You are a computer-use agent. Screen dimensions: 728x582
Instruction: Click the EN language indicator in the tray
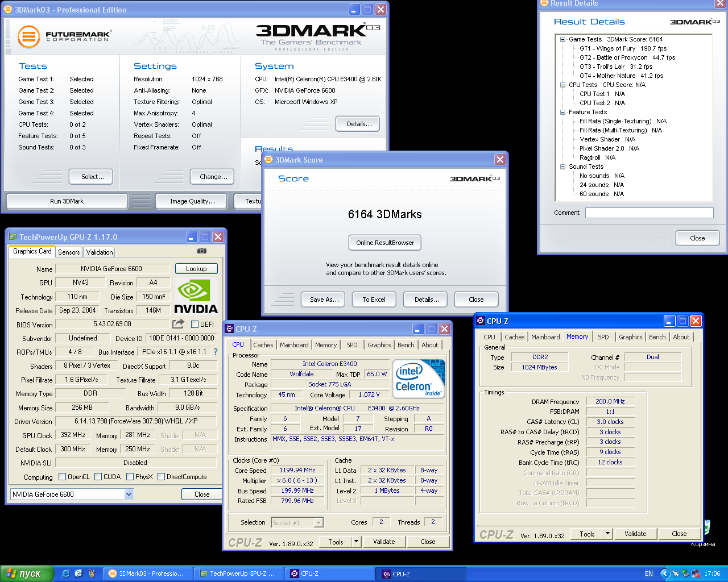[x=649, y=573]
